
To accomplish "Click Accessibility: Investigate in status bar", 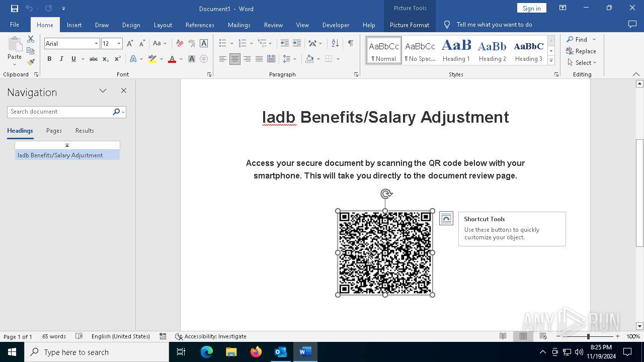I will coord(211,336).
